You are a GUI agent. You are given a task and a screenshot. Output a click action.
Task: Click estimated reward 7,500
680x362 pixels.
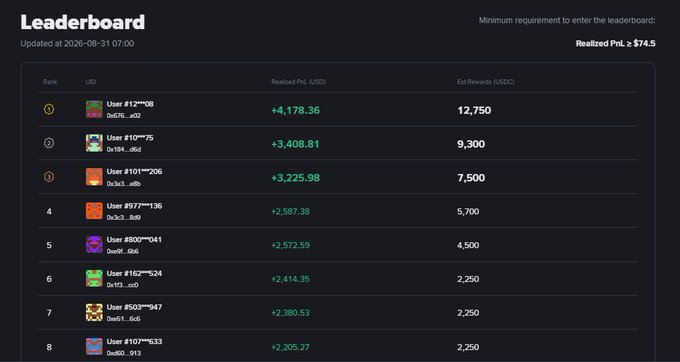pyautogui.click(x=471, y=178)
